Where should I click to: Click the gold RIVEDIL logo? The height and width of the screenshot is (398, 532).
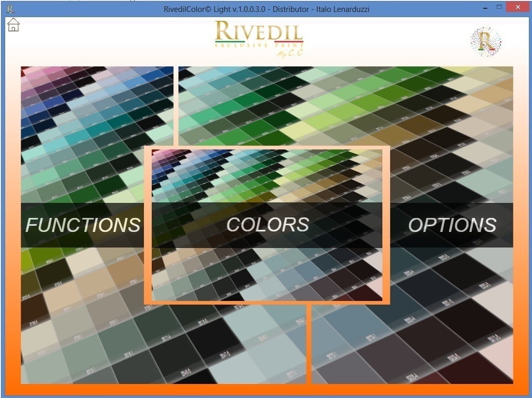pyautogui.click(x=259, y=32)
